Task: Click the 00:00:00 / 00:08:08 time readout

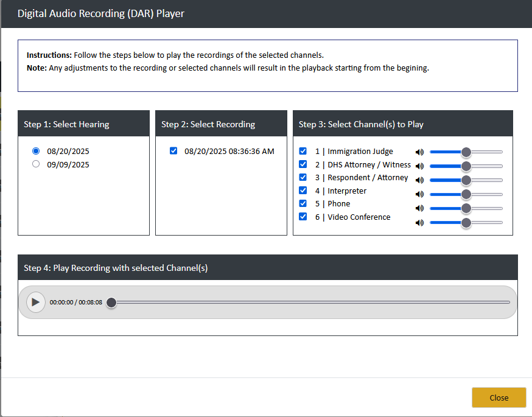Action: point(76,303)
